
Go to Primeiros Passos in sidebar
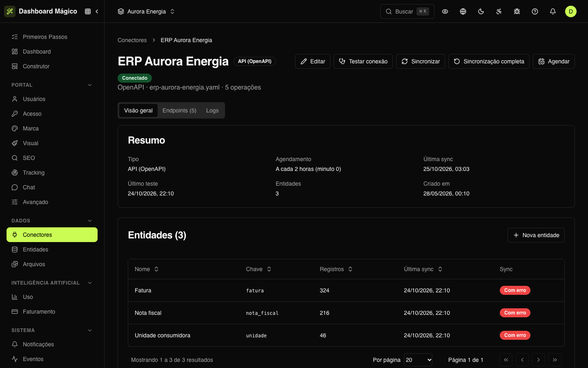coord(52,37)
